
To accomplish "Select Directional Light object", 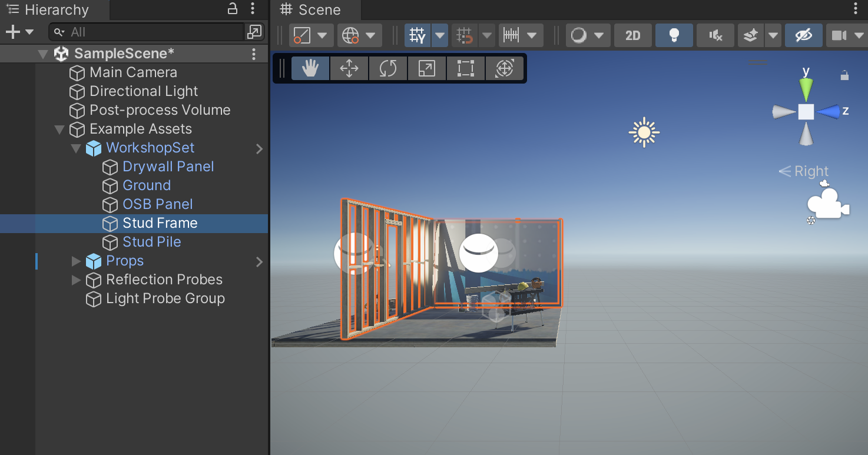I will [x=144, y=91].
